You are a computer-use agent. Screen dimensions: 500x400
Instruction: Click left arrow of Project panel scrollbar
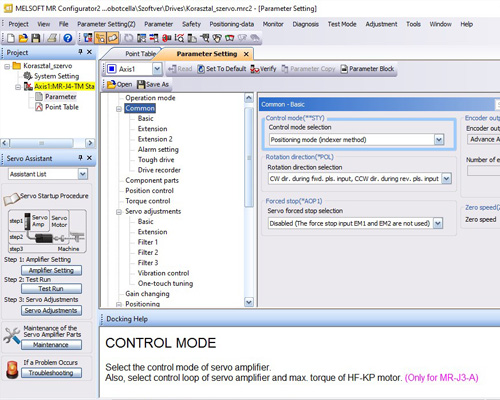5,143
